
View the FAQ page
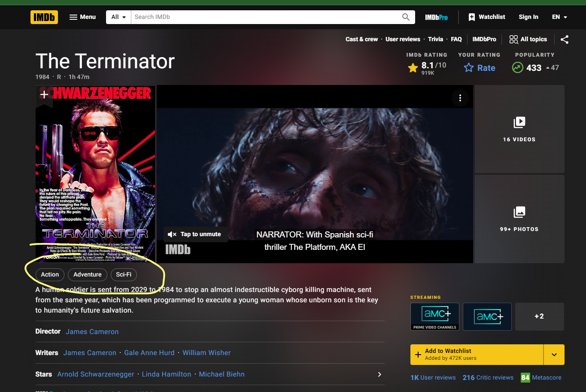tap(456, 39)
